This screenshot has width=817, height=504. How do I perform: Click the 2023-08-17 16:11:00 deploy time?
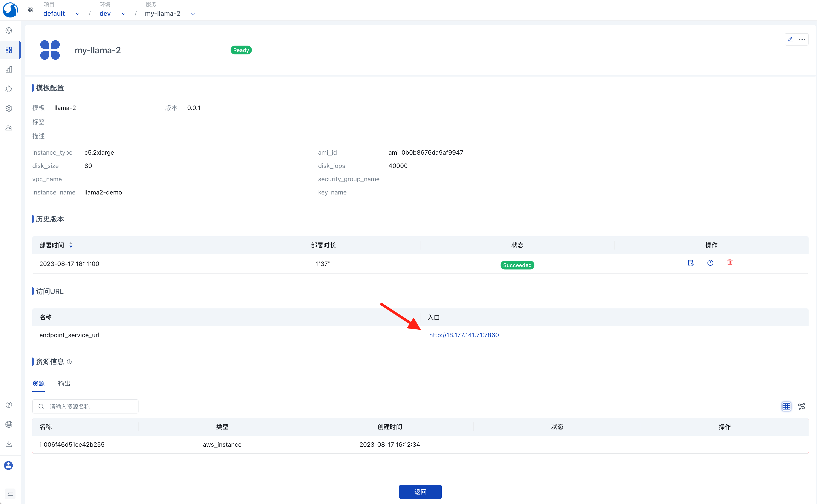tap(69, 264)
